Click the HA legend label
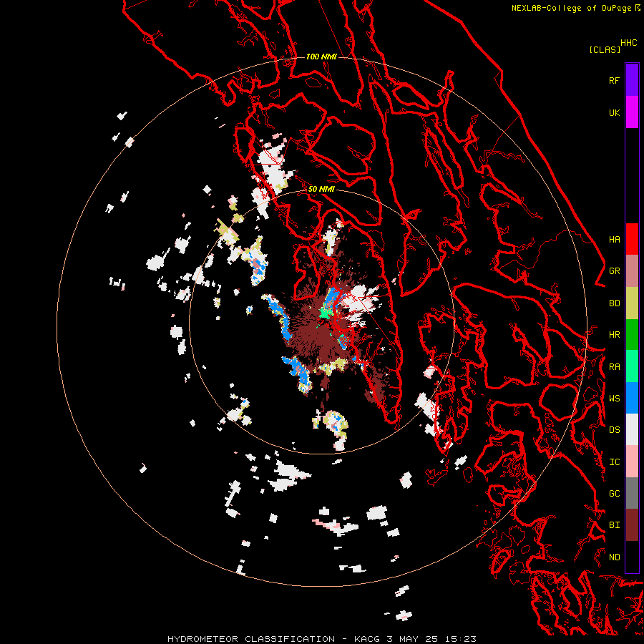The height and width of the screenshot is (644, 644). (x=614, y=240)
